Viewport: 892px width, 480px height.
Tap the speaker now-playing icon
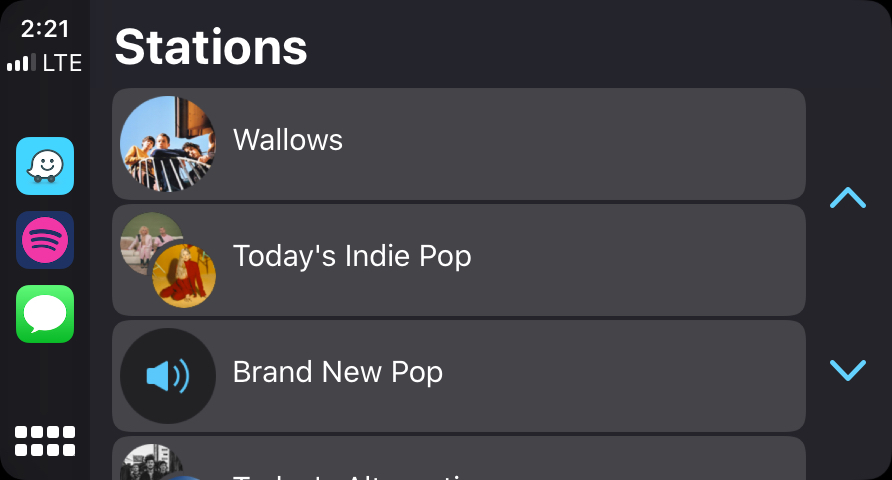(x=167, y=376)
